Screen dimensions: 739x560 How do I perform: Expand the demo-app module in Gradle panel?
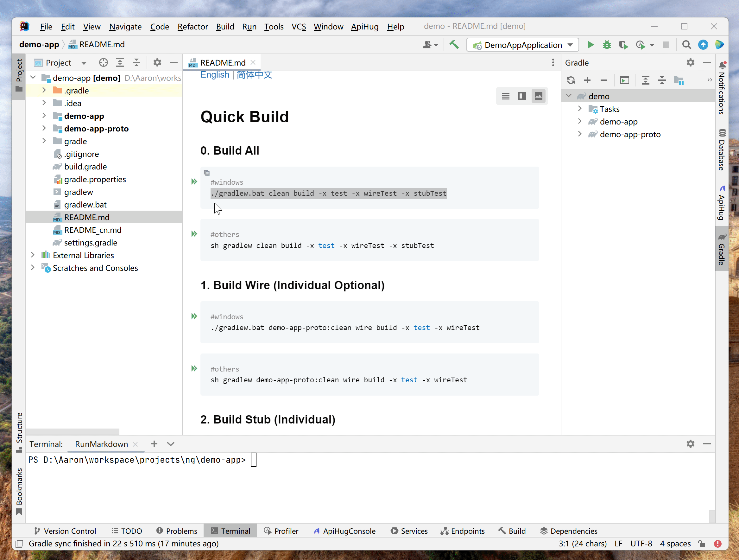pos(579,122)
